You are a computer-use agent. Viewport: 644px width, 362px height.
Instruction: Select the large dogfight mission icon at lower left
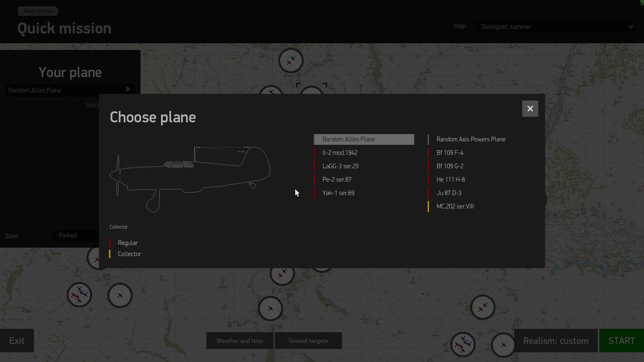click(x=79, y=295)
